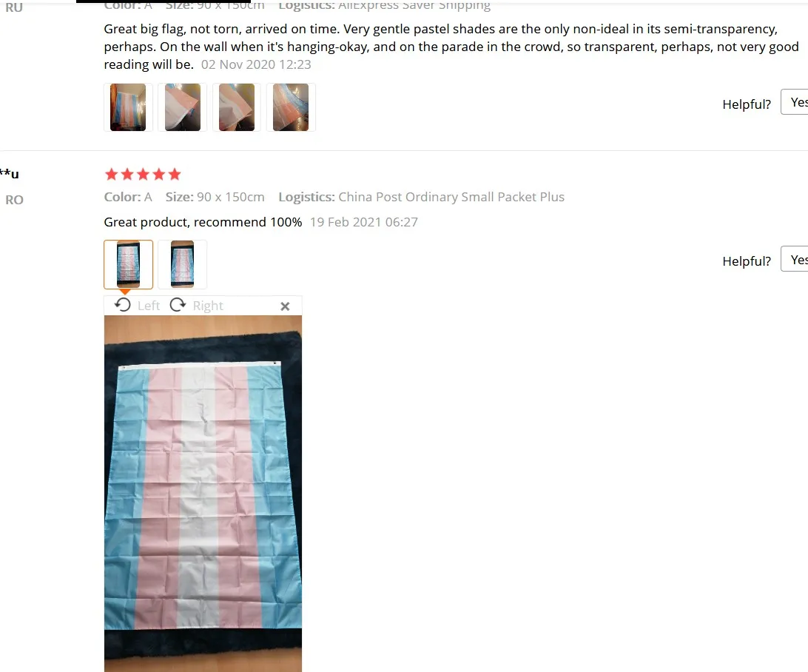808x672 pixels.
Task: Click the rotate Right arrow icon
Action: click(x=178, y=305)
